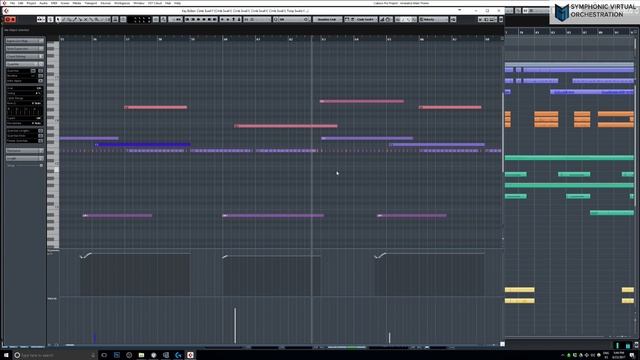Open the Help menu
Image resolution: width=640 pixels, height=360 pixels.
178,3
